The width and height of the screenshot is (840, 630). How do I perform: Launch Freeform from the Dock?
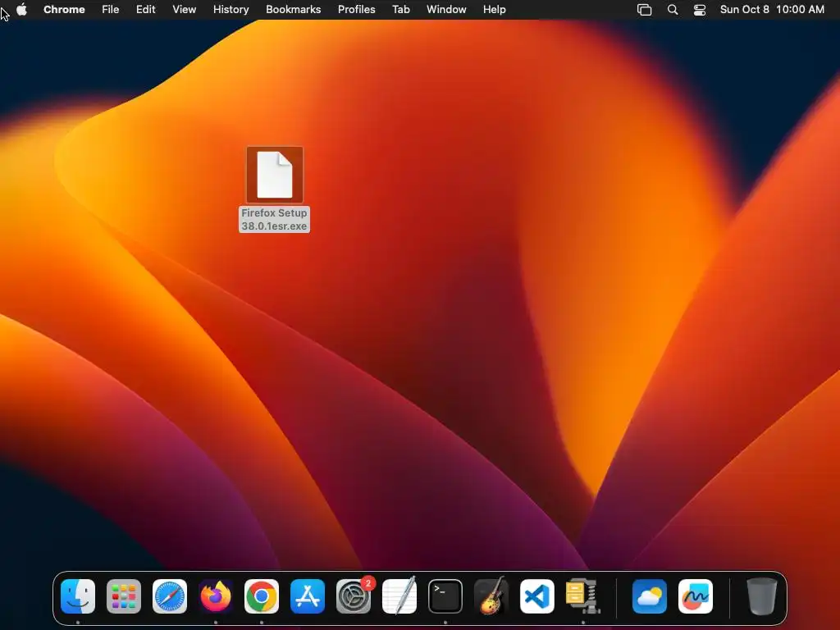coord(696,596)
